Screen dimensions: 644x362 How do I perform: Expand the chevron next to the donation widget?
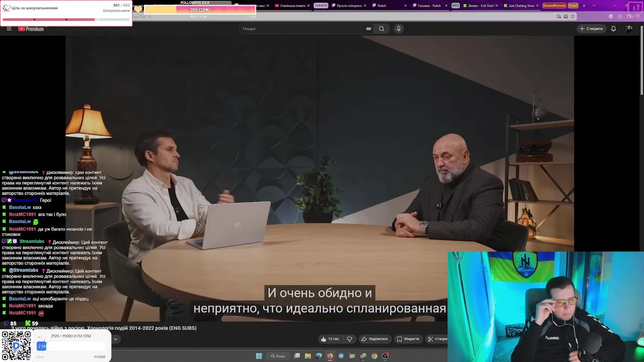coord(115,339)
